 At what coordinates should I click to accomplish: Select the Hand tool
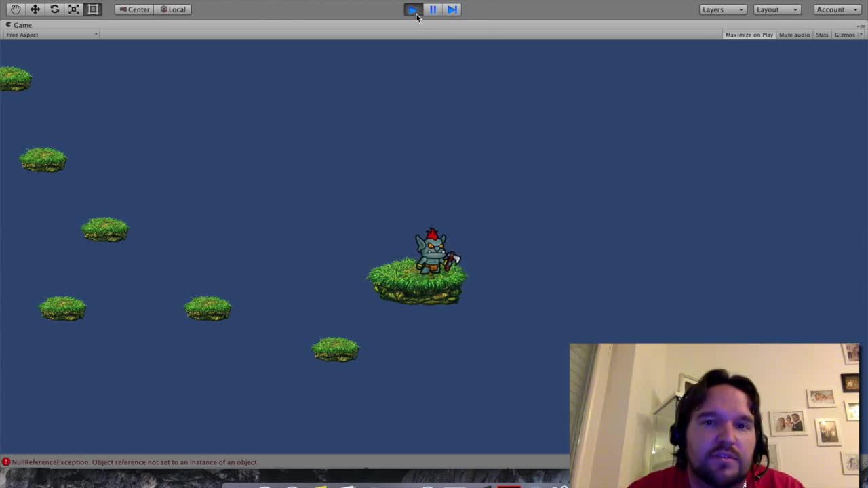[16, 9]
